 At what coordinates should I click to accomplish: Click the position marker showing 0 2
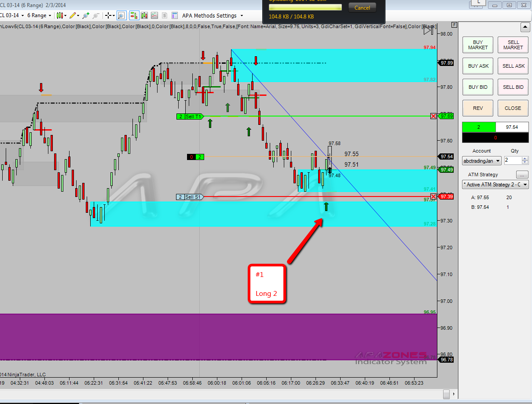tap(196, 157)
